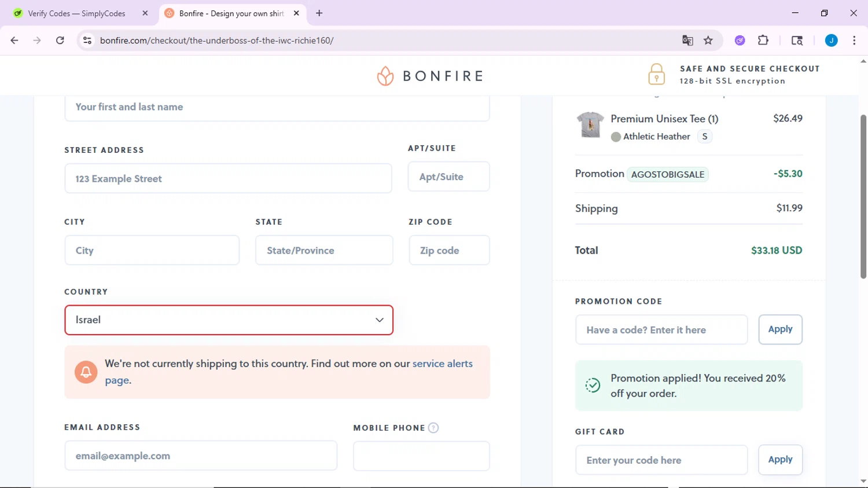Click the Premium Unisex Tee thumbnail
868x488 pixels.
pyautogui.click(x=590, y=124)
